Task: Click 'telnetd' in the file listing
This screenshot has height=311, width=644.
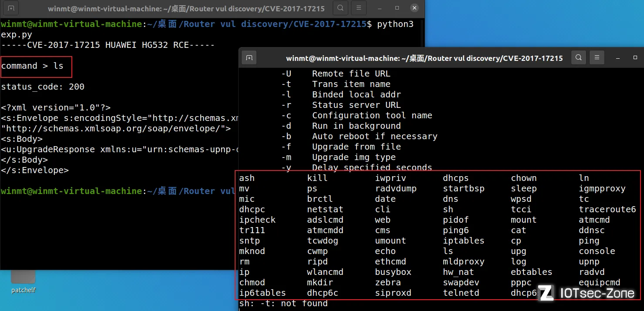Action: tap(461, 293)
